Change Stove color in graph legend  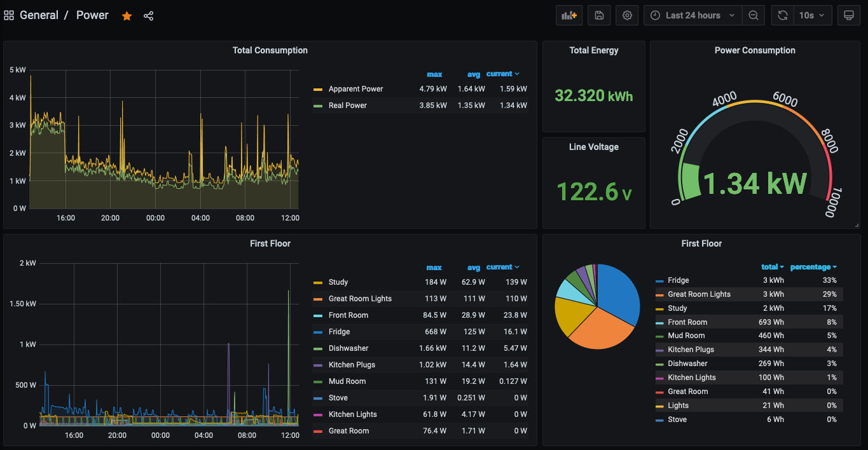tap(318, 398)
